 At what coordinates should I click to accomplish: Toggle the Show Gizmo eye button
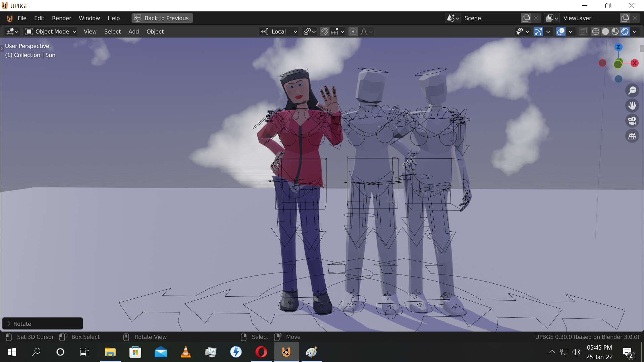click(521, 32)
